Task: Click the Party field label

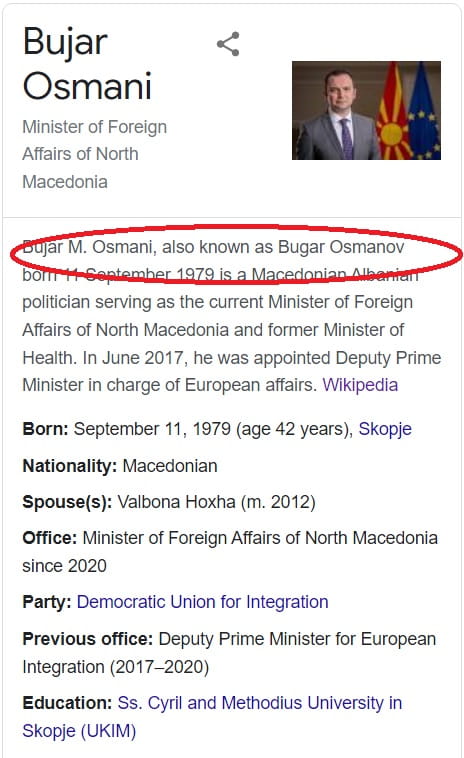Action: tap(47, 602)
